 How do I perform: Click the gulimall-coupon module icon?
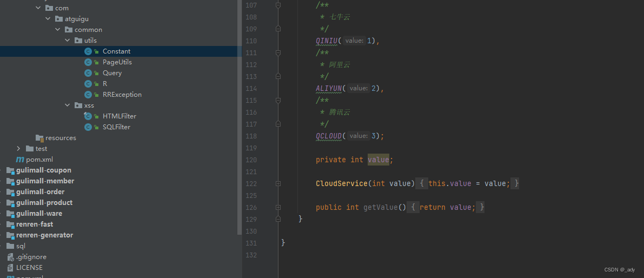coord(10,170)
